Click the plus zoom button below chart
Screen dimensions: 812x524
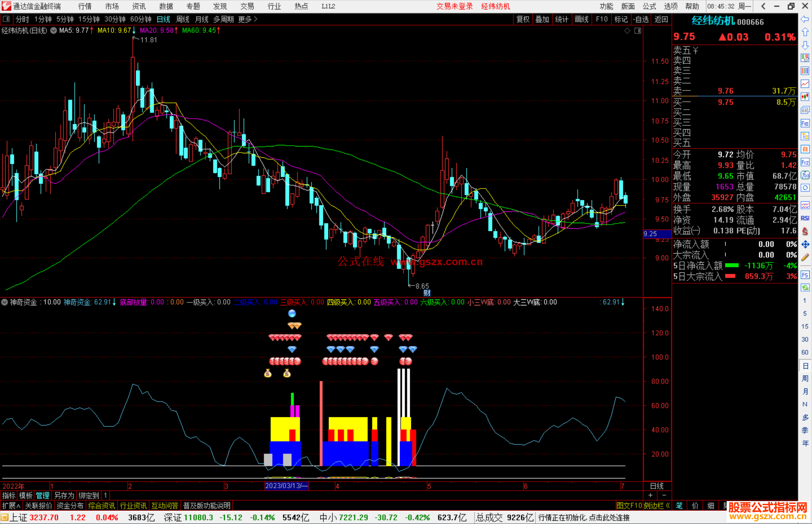pyautogui.click(x=651, y=495)
